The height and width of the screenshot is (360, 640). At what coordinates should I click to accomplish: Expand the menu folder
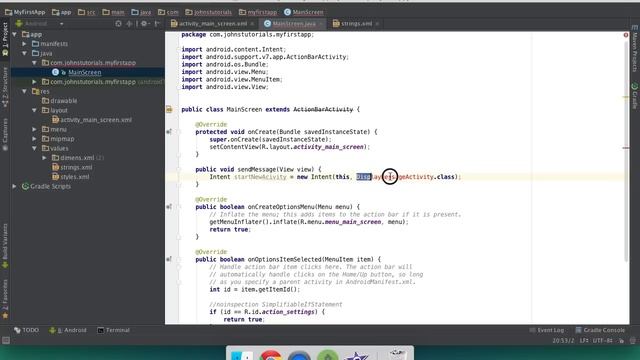(x=35, y=129)
